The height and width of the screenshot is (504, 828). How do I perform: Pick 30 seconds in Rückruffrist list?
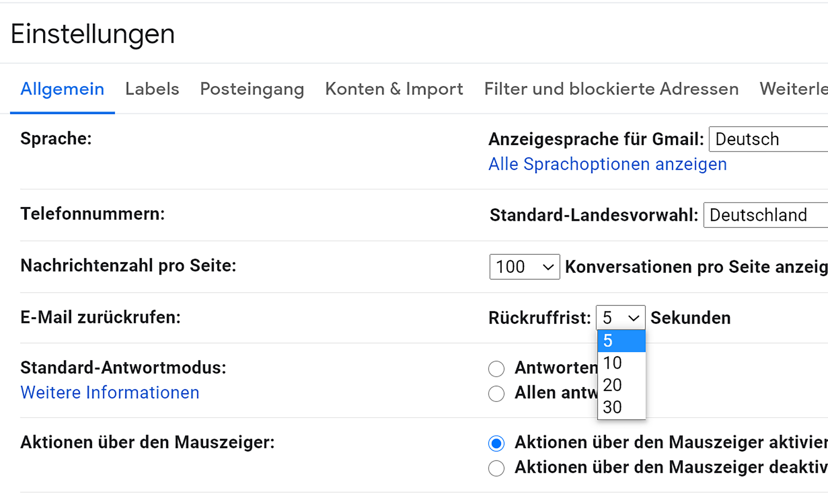pyautogui.click(x=621, y=407)
